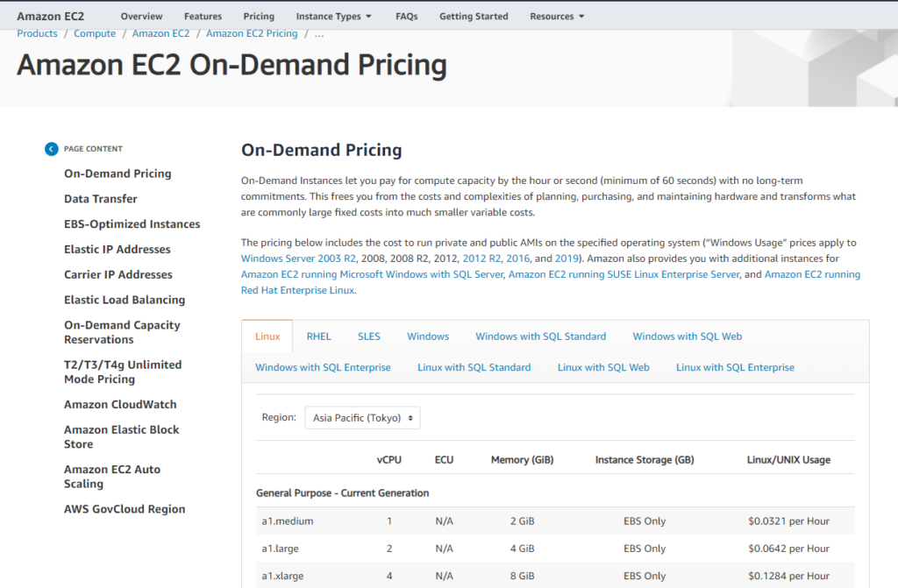Image resolution: width=898 pixels, height=588 pixels.
Task: Select the a1.medium instance row name
Action: (288, 521)
